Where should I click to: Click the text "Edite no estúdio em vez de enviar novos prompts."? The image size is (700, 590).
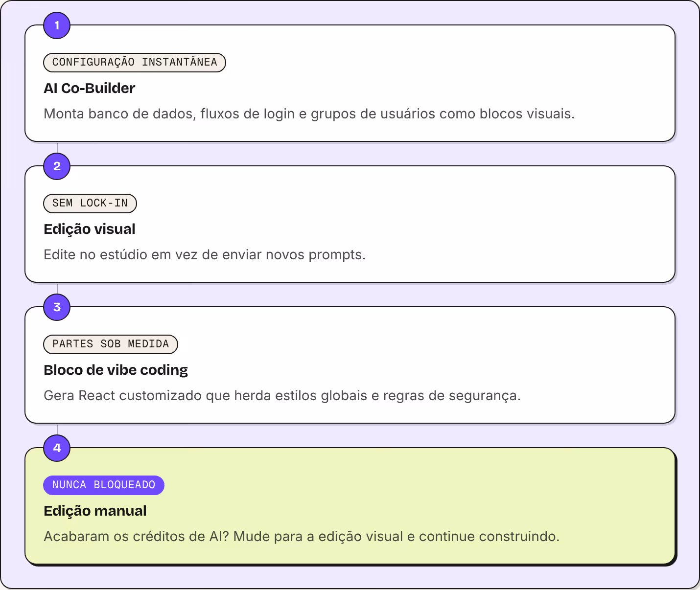point(205,255)
